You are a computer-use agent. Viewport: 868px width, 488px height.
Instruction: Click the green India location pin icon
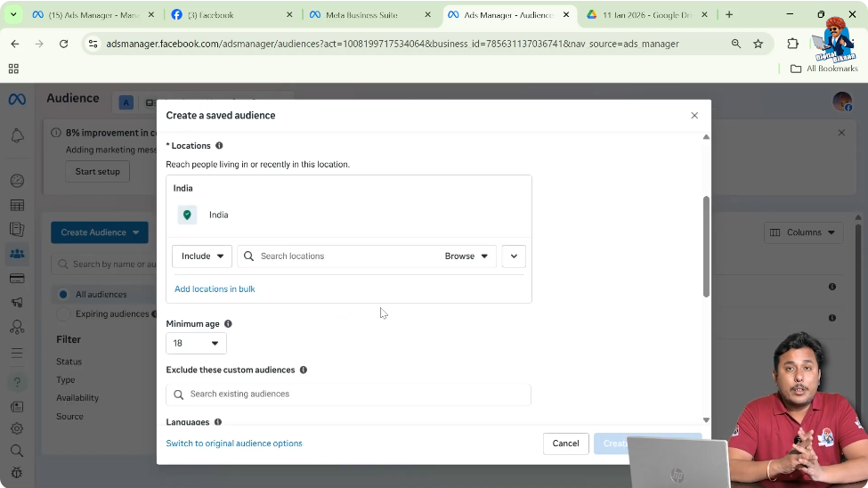point(187,215)
